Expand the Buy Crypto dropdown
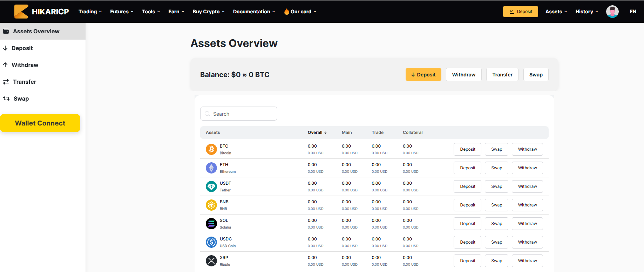644x272 pixels. pos(209,12)
